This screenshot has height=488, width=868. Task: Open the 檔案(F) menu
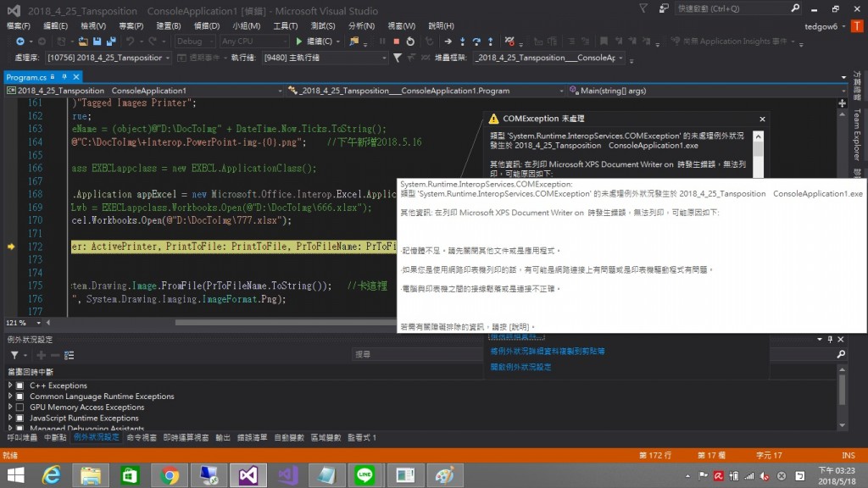(19, 26)
